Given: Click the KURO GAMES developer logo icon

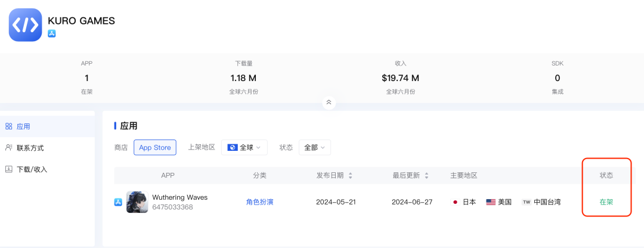Looking at the screenshot, I should (26, 24).
